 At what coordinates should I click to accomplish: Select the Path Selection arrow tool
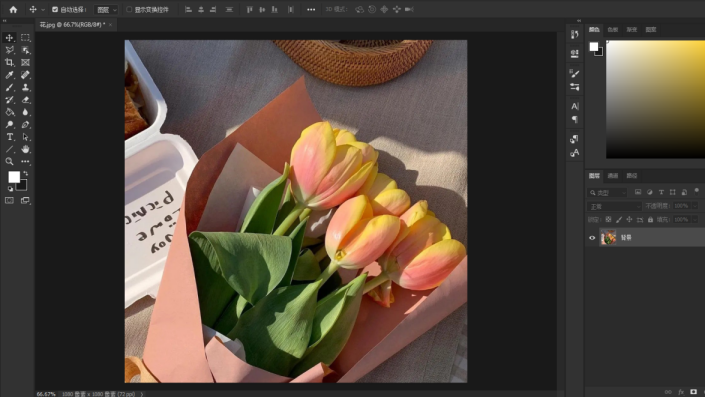26,137
